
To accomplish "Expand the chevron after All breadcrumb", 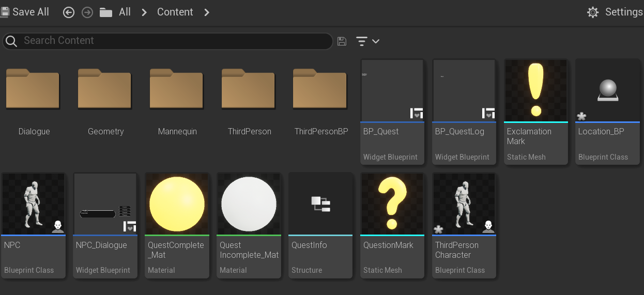I will [145, 12].
